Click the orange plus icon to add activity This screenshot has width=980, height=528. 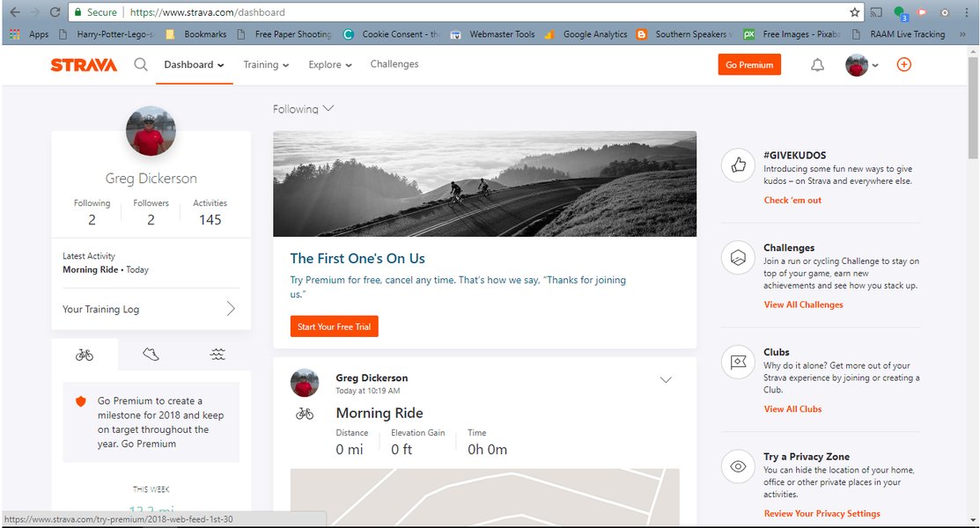tap(903, 64)
